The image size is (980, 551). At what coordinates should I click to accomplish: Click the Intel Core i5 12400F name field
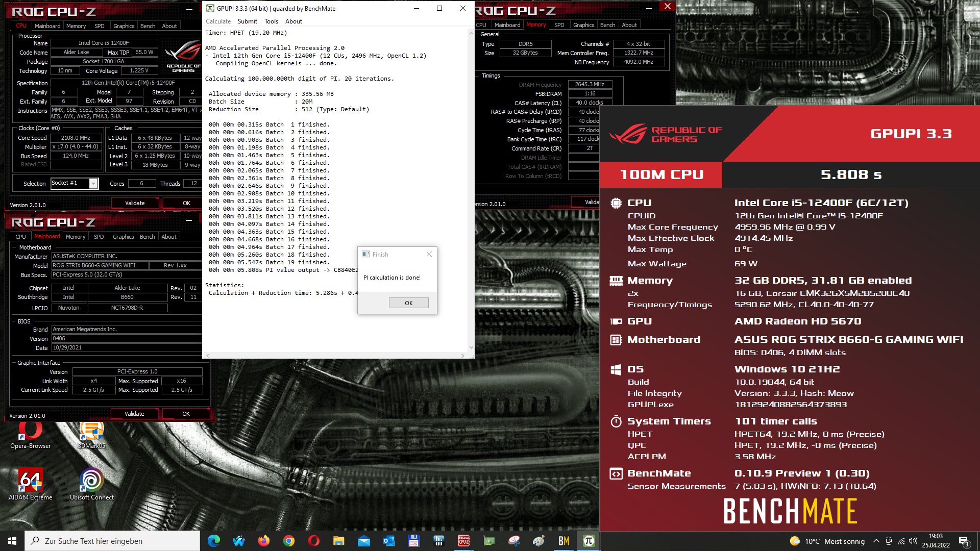pos(104,43)
